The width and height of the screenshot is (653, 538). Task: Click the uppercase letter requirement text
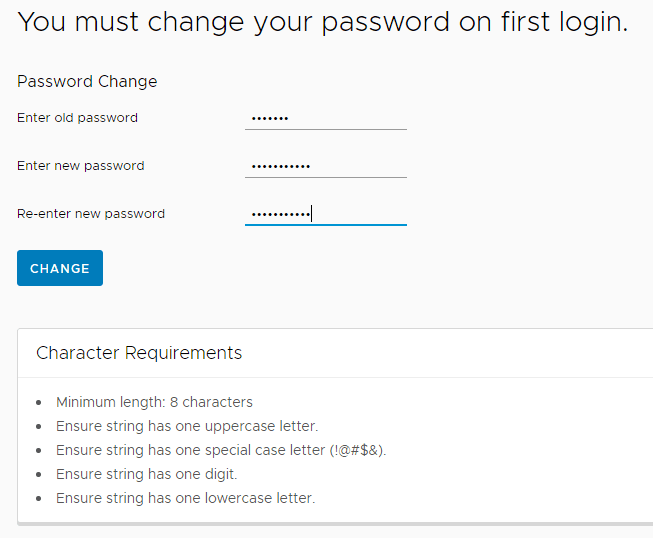click(x=187, y=426)
